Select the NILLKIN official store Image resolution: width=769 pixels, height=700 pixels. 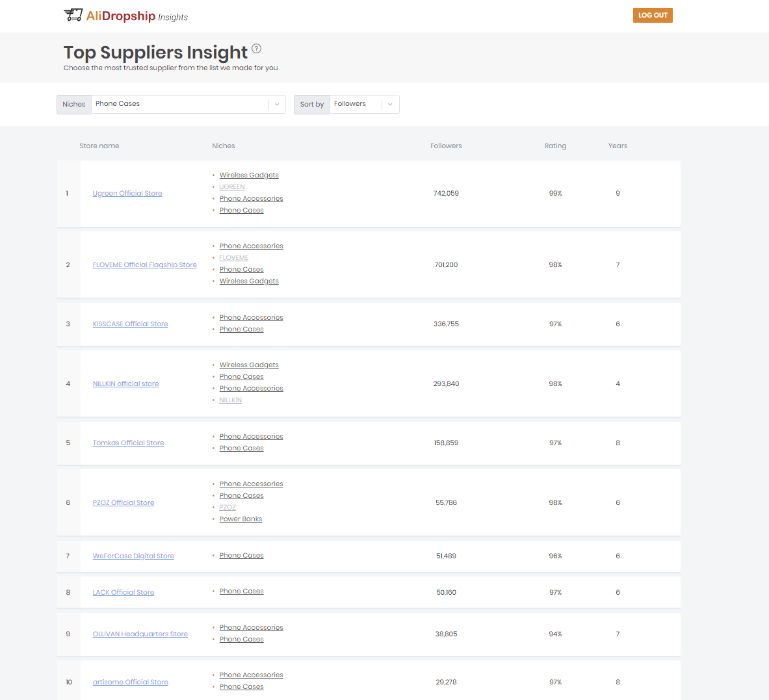click(125, 383)
